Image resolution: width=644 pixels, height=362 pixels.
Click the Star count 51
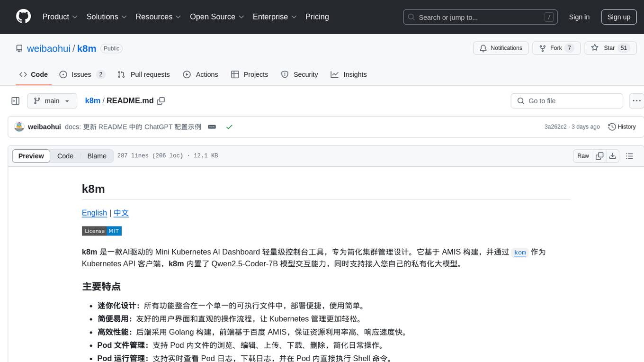point(624,48)
